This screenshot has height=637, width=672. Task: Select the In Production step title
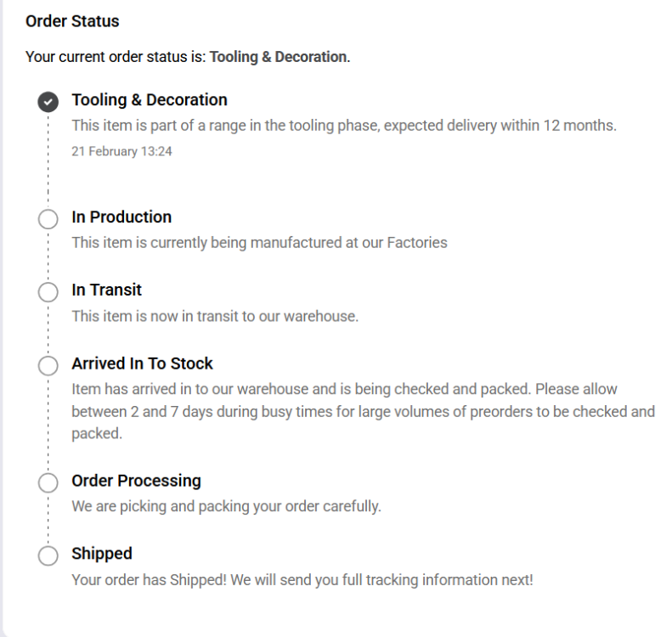click(121, 217)
